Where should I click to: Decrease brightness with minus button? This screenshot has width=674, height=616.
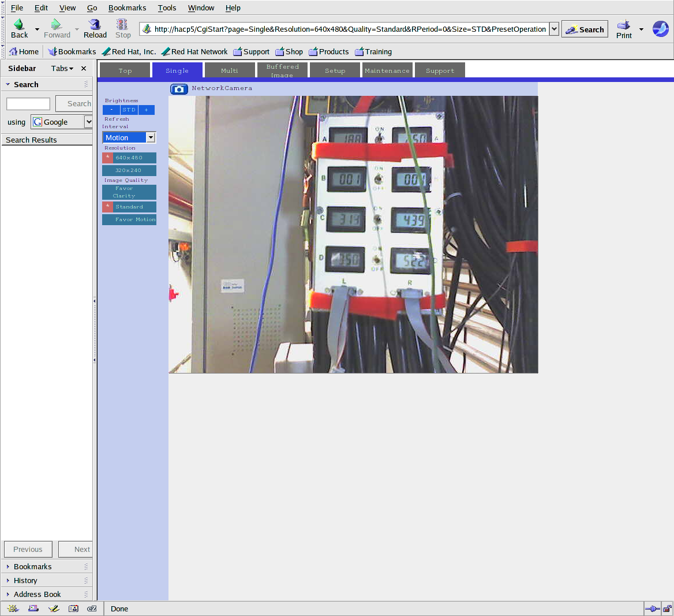(111, 110)
